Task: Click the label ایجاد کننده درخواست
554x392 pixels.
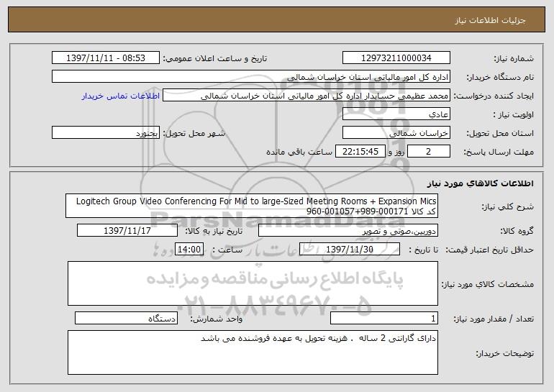Action: pos(494,96)
